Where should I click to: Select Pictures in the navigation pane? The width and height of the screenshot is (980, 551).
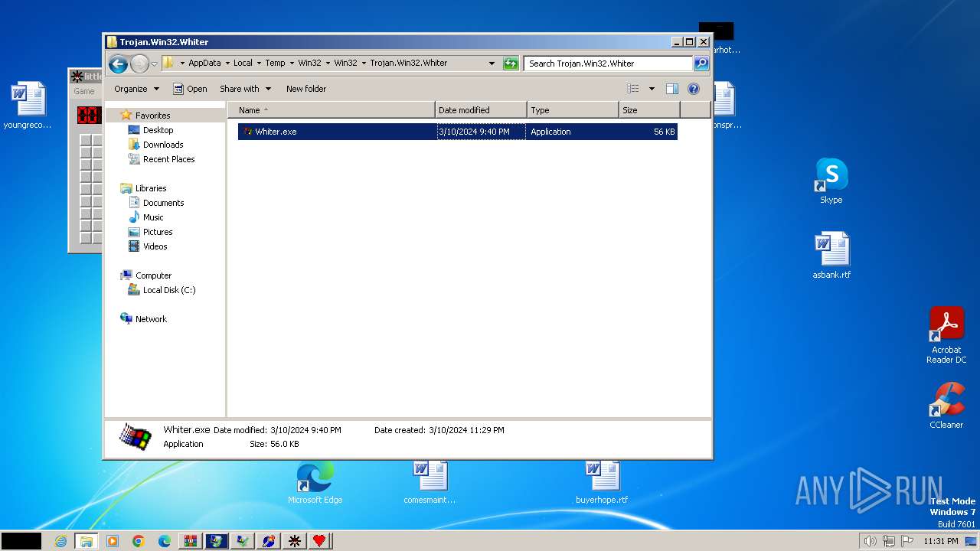157,232
